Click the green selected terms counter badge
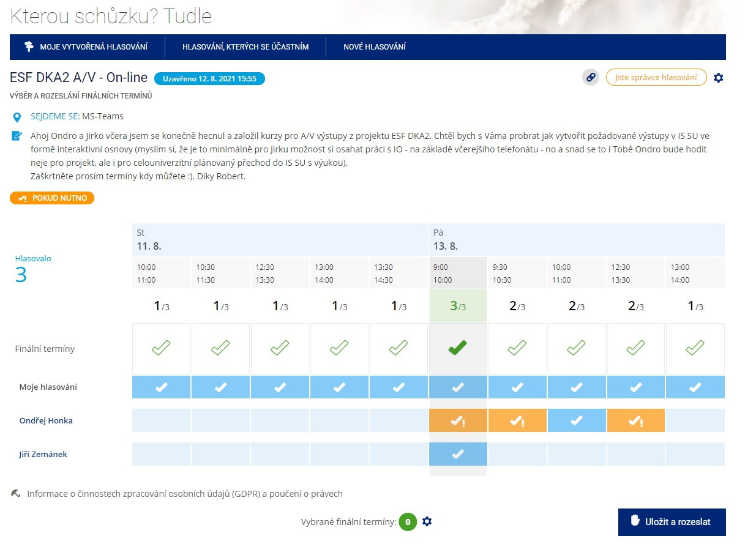Screen dimensions: 756x555 (408, 522)
